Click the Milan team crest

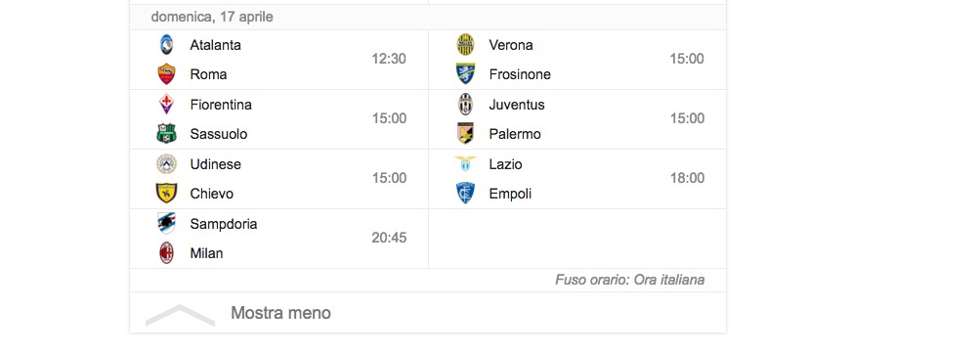(166, 253)
